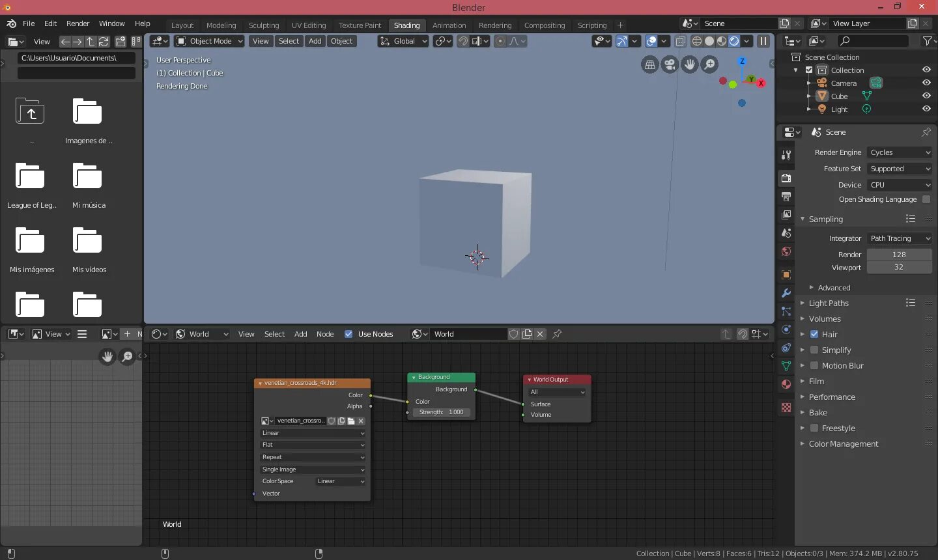This screenshot has width=938, height=560.
Task: Hide the Cube object in outliner
Action: (x=926, y=96)
